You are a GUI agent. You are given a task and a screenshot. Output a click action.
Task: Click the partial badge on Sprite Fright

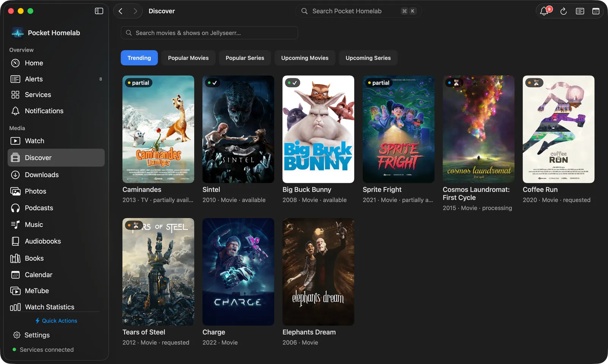click(379, 83)
